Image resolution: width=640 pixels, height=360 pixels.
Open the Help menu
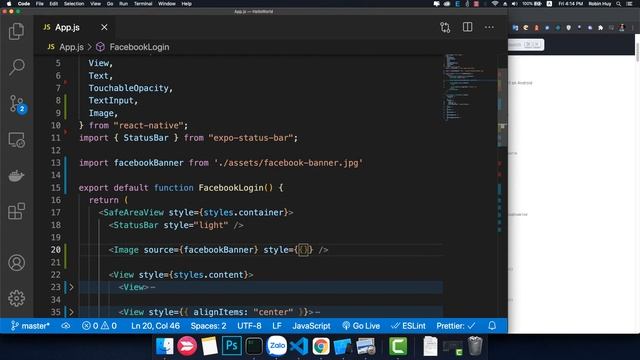point(187,4)
